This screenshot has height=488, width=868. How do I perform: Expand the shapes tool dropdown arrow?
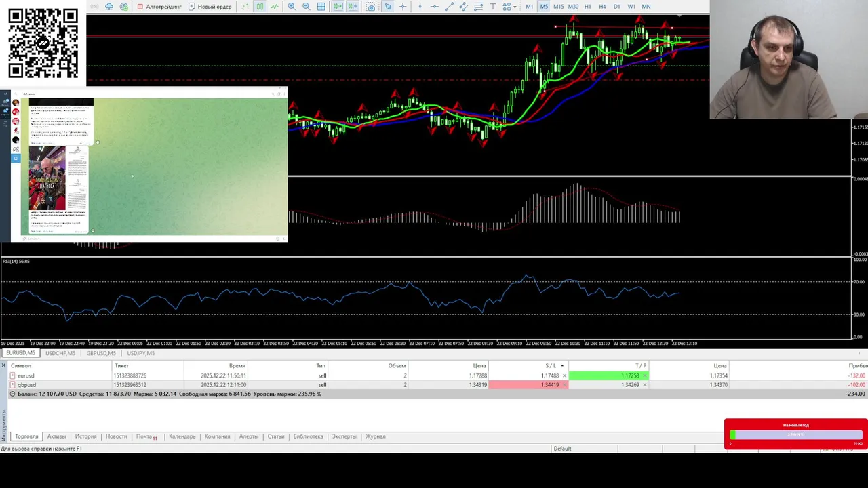pyautogui.click(x=515, y=6)
